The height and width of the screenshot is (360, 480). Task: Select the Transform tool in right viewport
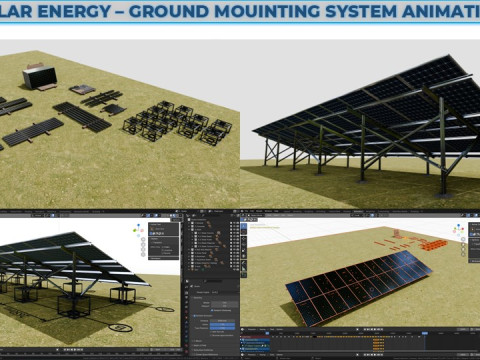(244, 256)
